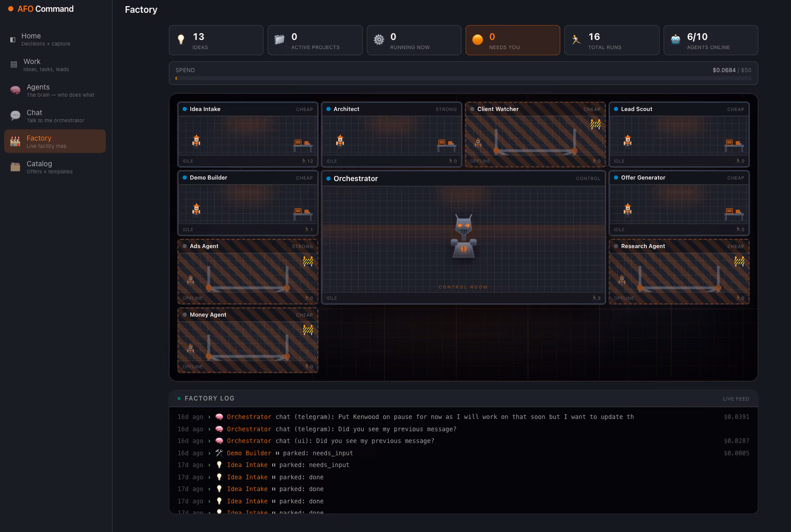Click the Agents brain icon
791x532 pixels.
point(15,91)
